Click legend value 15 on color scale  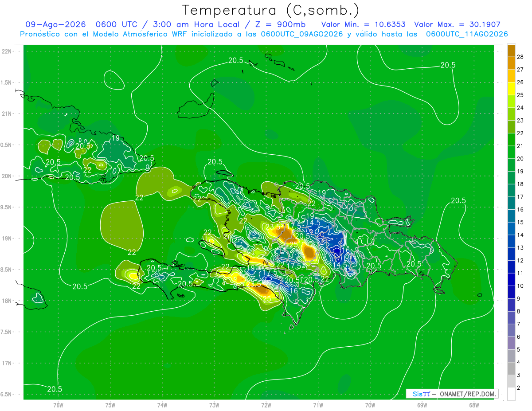coord(520,222)
